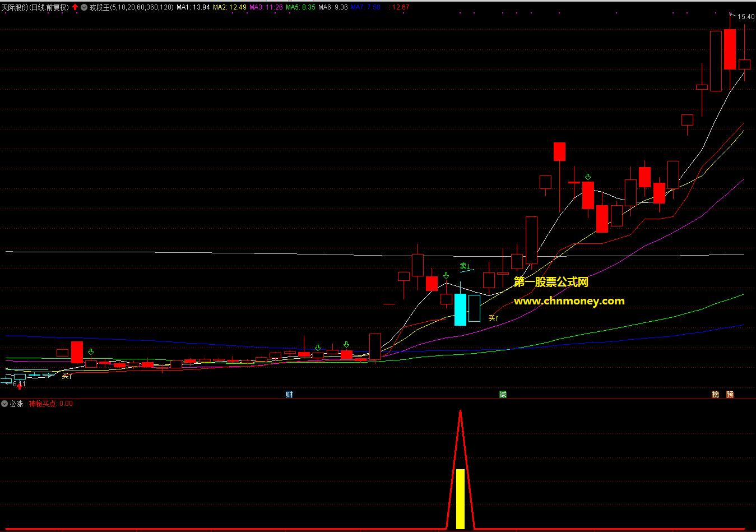Open the 减 event marker on the timeline

click(503, 395)
